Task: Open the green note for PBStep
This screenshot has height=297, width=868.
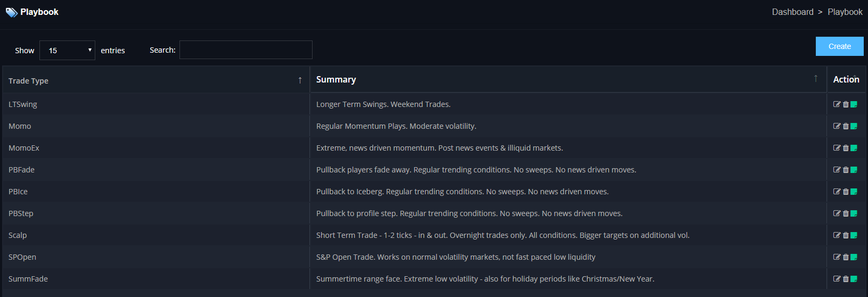Action: tap(854, 213)
